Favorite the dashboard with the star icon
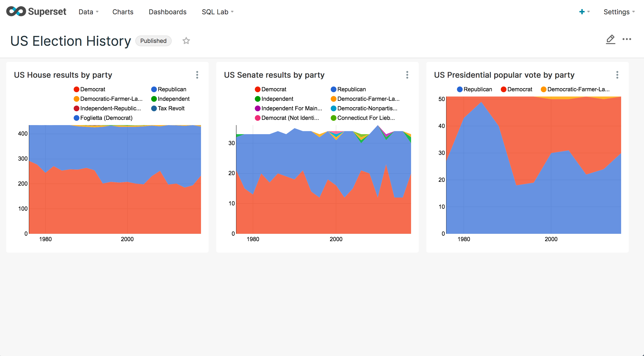 pyautogui.click(x=186, y=41)
